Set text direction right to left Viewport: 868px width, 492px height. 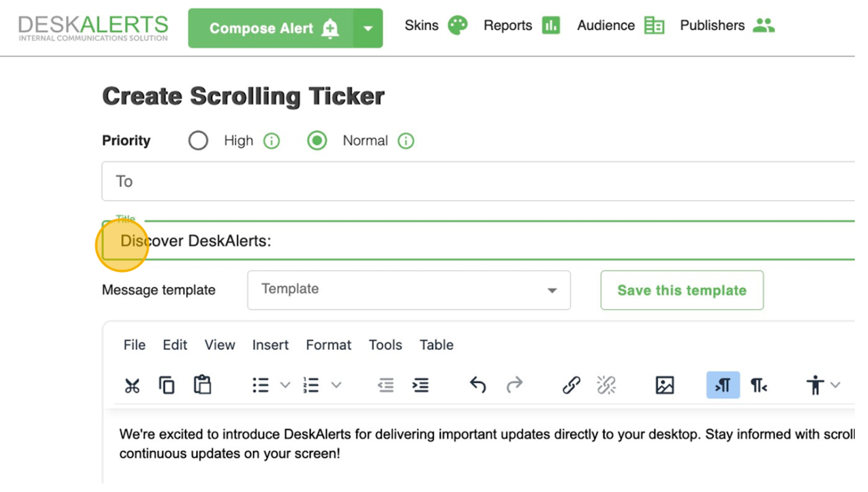coord(759,385)
